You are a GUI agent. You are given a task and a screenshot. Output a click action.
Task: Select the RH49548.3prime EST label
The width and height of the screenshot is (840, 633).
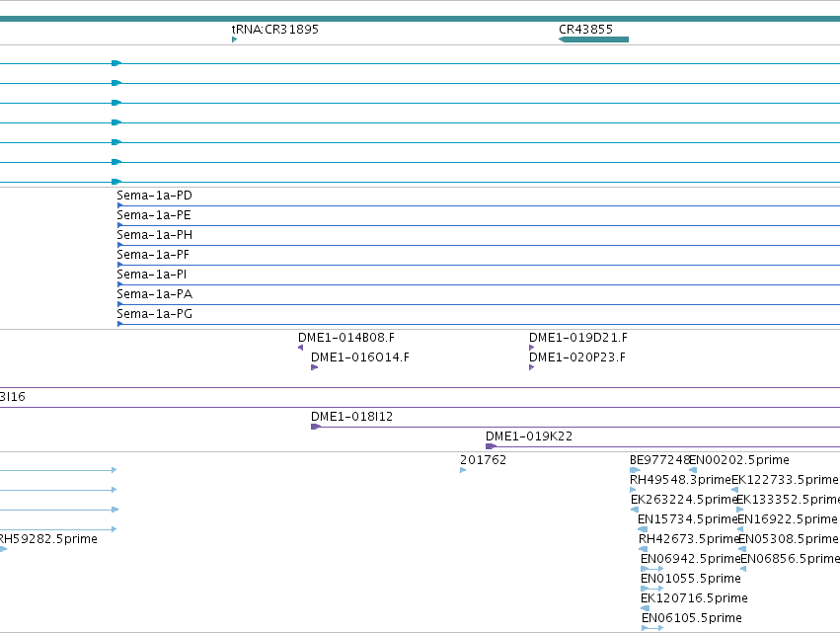click(680, 480)
